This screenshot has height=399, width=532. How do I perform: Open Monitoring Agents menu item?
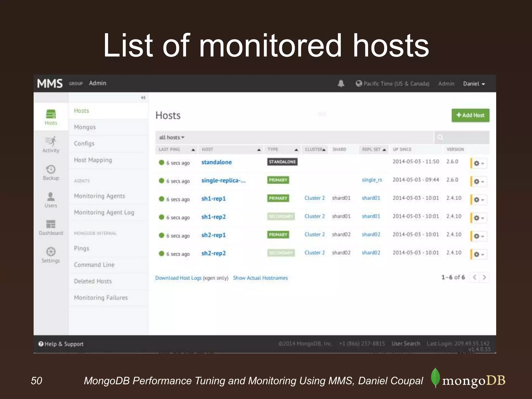108,196
